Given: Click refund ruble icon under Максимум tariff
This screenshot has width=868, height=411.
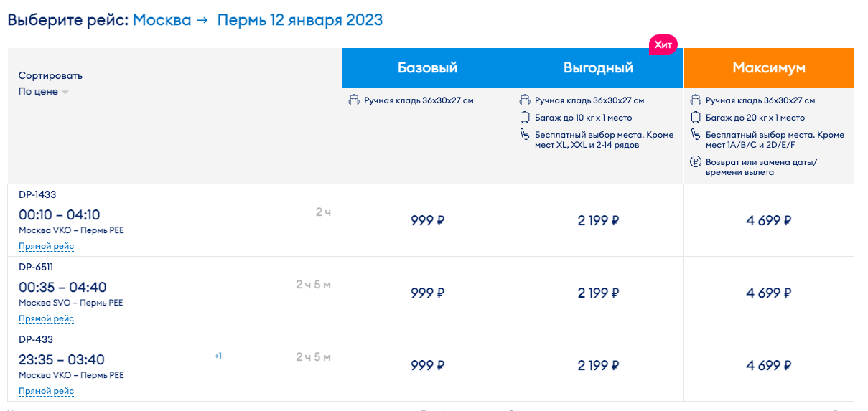Looking at the screenshot, I should pos(695,162).
